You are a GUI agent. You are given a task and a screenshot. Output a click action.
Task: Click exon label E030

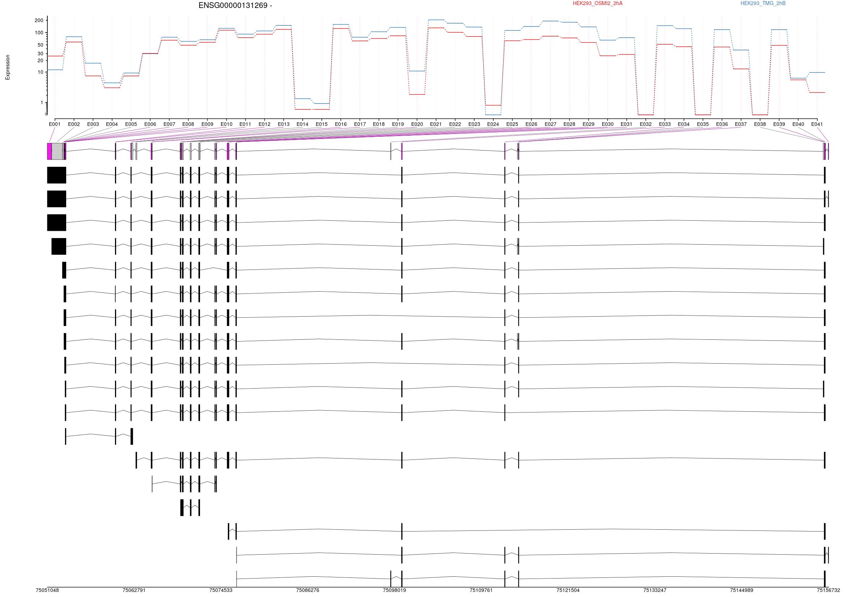tap(608, 124)
